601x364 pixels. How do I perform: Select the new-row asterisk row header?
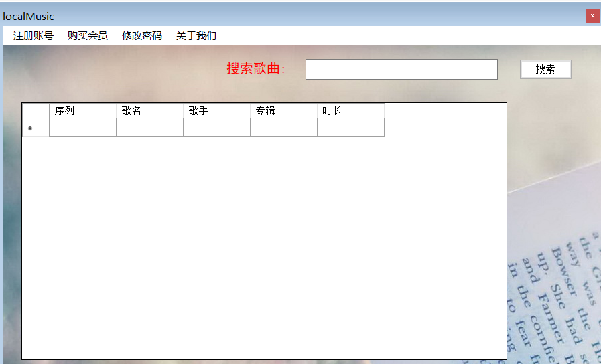tap(36, 127)
